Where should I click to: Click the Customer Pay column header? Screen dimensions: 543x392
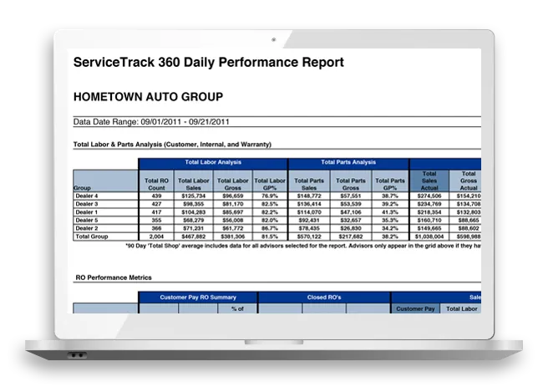coord(415,308)
